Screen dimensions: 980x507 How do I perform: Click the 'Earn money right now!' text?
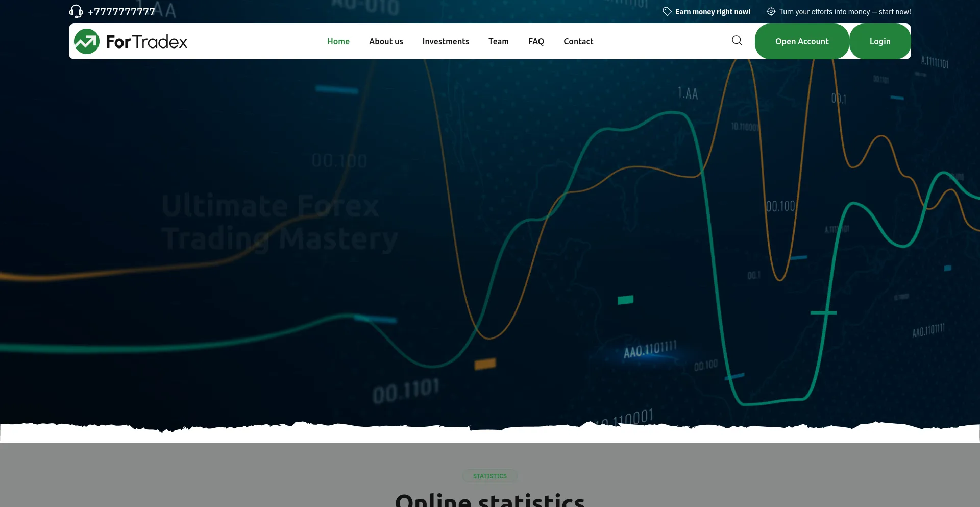click(713, 12)
